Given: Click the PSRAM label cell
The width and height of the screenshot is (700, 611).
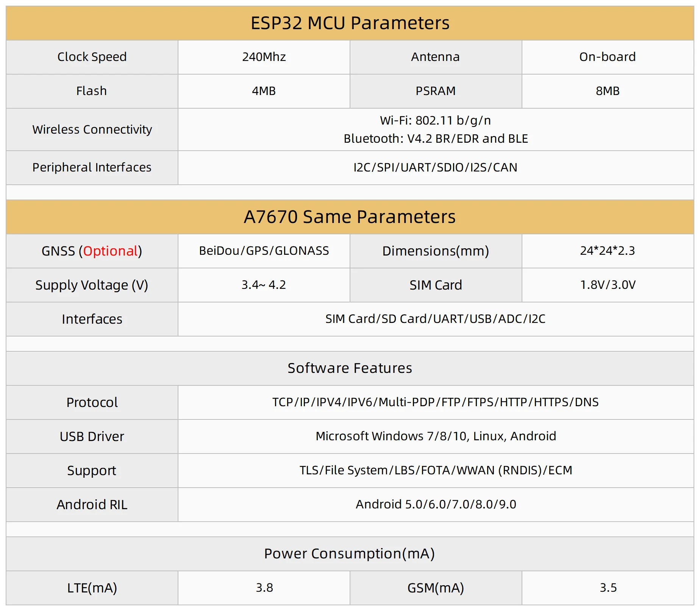Looking at the screenshot, I should (x=436, y=91).
